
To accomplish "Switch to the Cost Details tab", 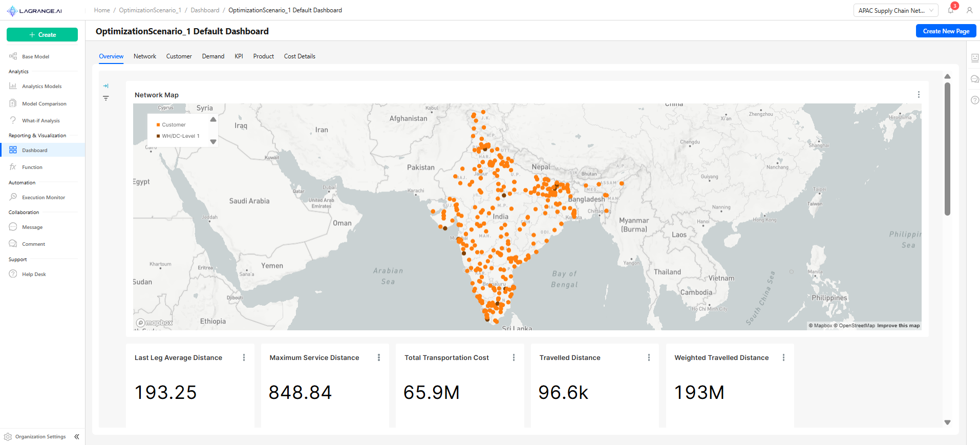I will (300, 56).
